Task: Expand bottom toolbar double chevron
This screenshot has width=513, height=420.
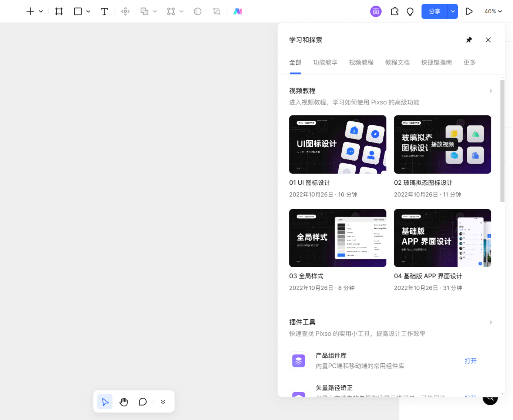Action: (x=163, y=402)
